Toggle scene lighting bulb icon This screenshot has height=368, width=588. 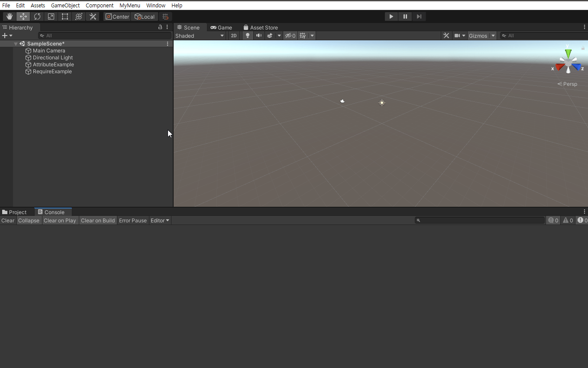248,36
